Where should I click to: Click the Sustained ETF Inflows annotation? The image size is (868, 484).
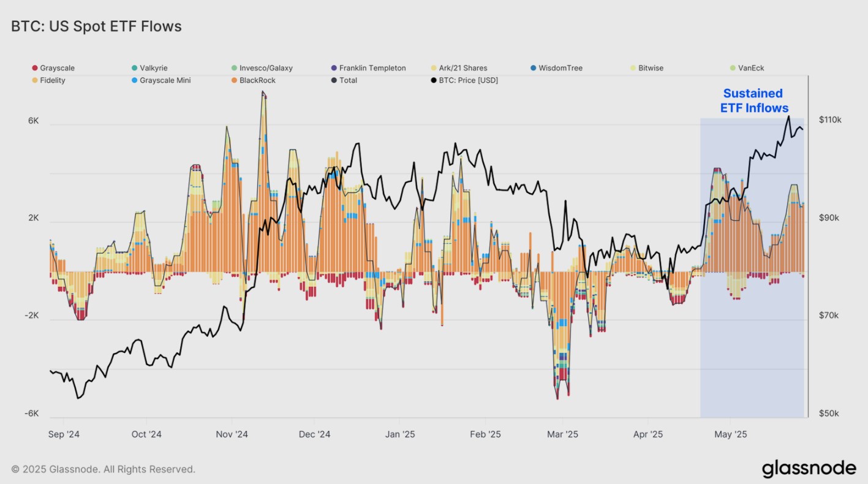(x=753, y=100)
